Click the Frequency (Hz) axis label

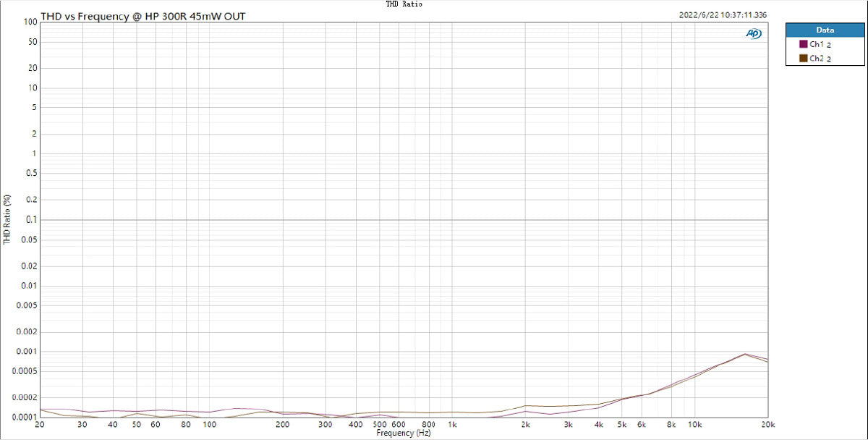tap(404, 433)
